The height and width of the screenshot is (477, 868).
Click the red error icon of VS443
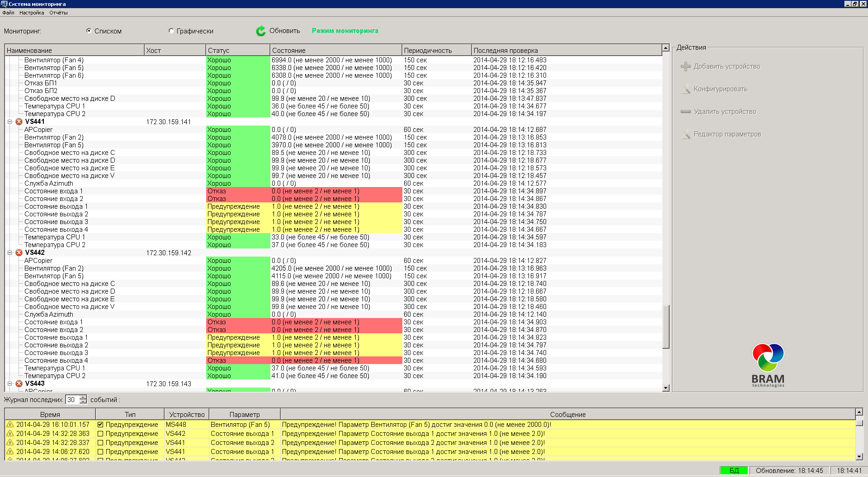(x=19, y=383)
